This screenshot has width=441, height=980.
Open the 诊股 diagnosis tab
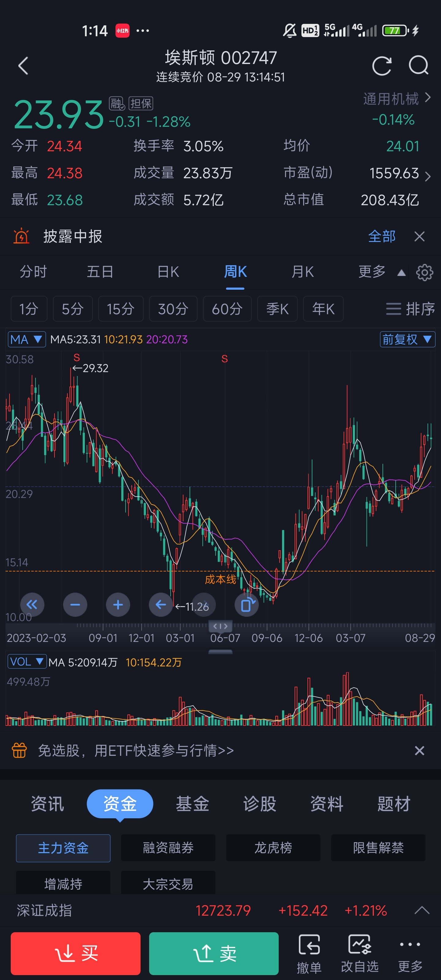point(259,804)
